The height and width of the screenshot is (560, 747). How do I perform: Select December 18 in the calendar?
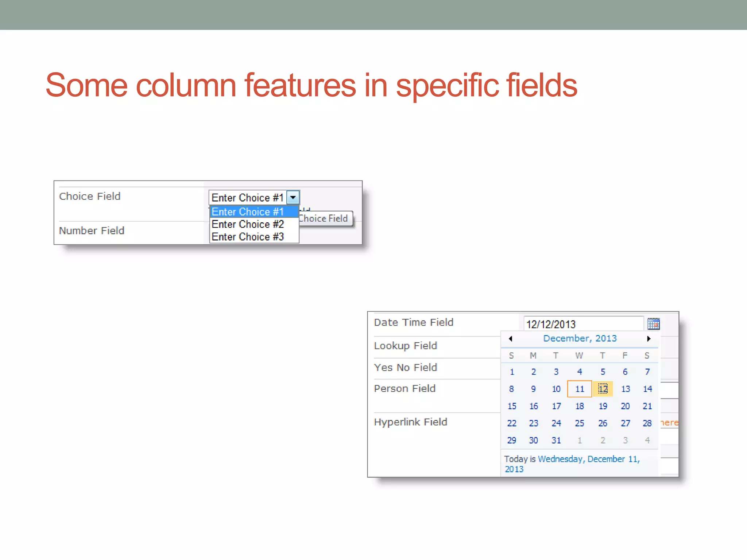pyautogui.click(x=580, y=406)
